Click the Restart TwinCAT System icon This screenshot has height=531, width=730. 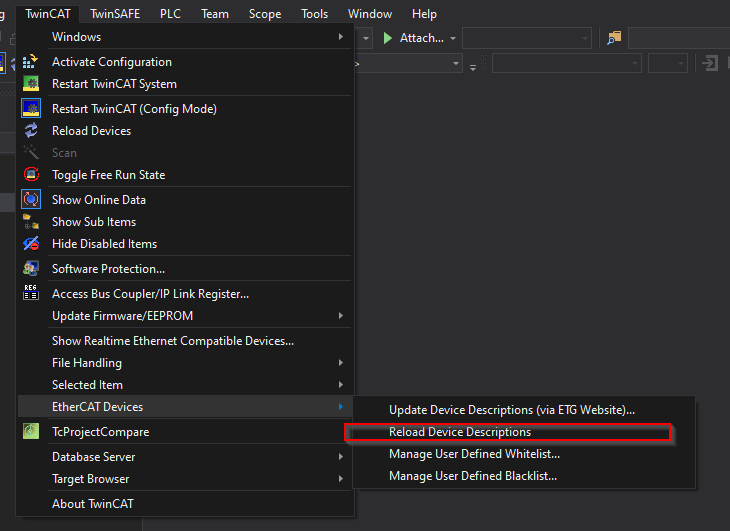pyautogui.click(x=31, y=84)
